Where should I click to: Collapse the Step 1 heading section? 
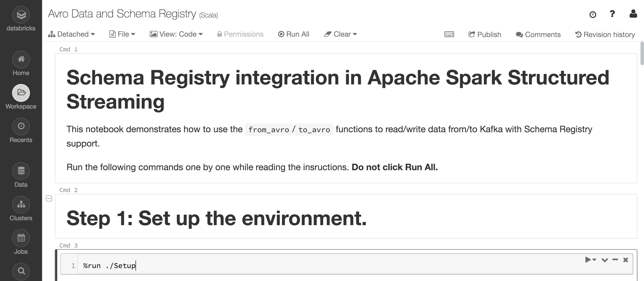pyautogui.click(x=49, y=199)
